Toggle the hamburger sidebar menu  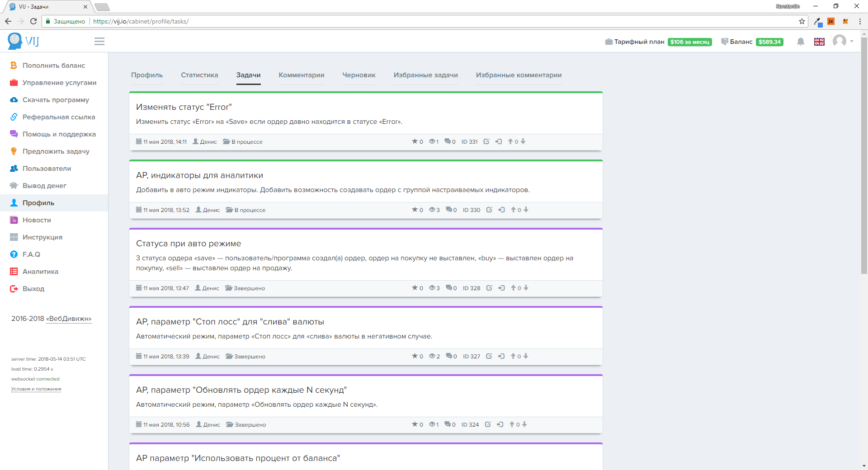[99, 42]
